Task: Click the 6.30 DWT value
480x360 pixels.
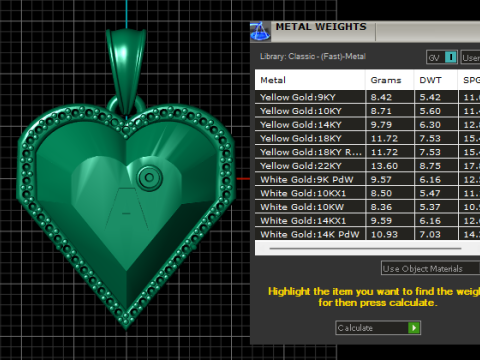Action: click(430, 125)
